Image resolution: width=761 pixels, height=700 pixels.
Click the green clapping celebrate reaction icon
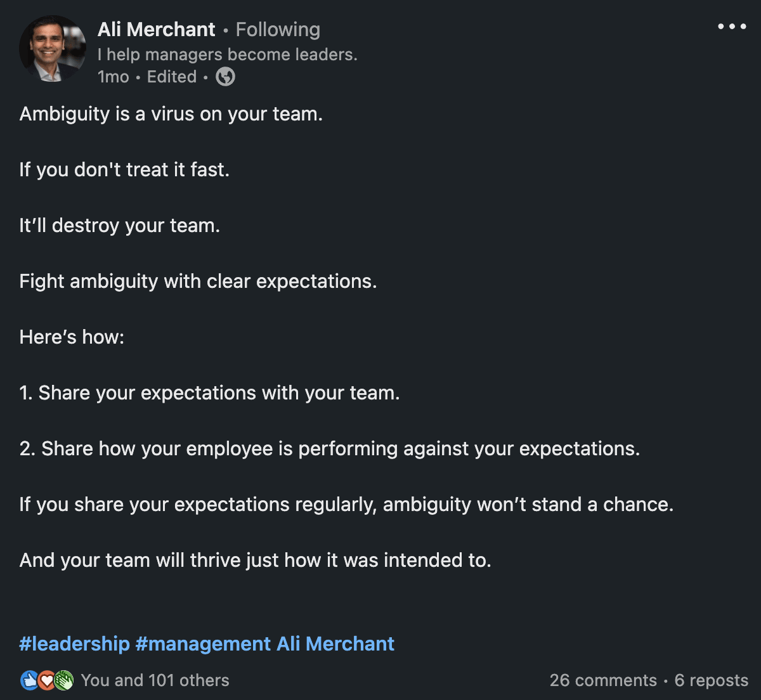64,680
